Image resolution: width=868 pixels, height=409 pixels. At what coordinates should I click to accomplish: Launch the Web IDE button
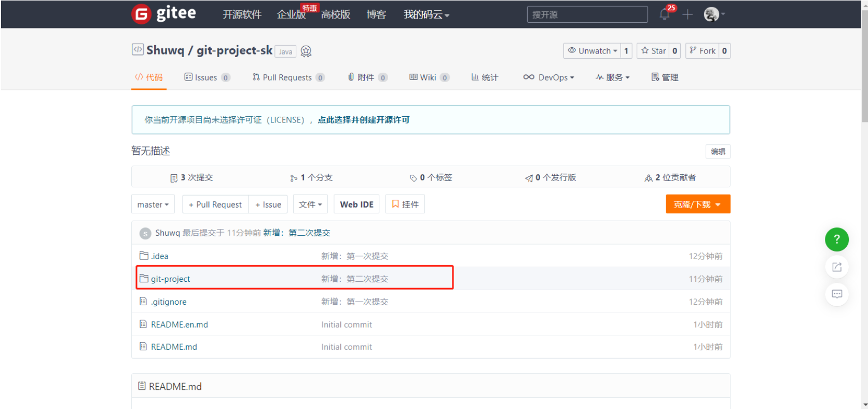(x=356, y=204)
